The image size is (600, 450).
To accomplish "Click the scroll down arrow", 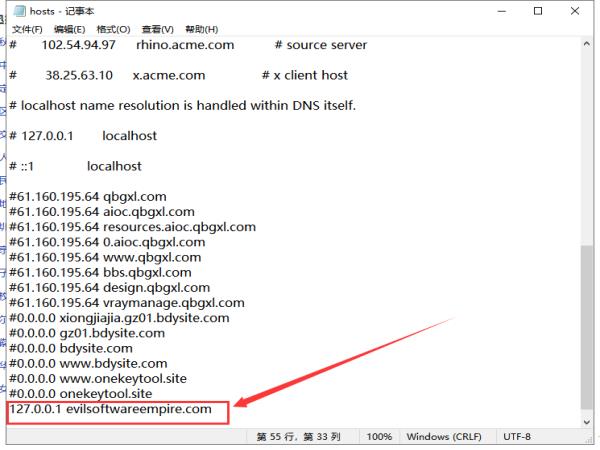I will [x=587, y=422].
